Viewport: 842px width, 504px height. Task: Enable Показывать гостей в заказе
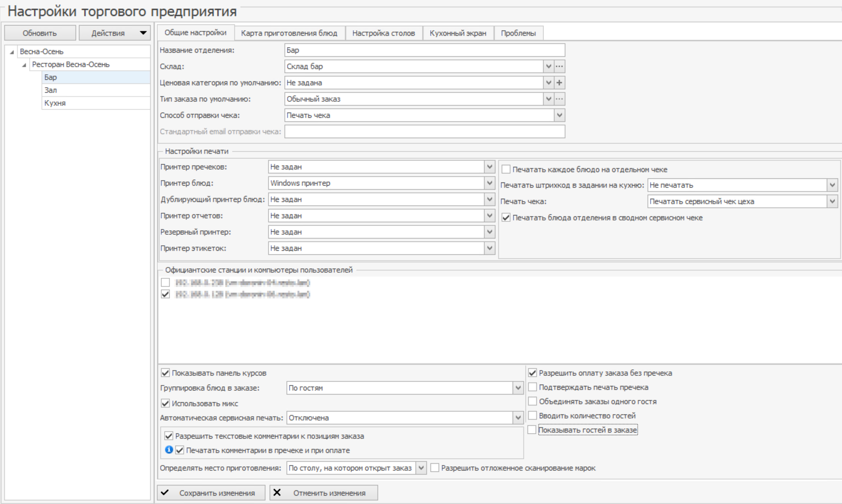coord(532,430)
